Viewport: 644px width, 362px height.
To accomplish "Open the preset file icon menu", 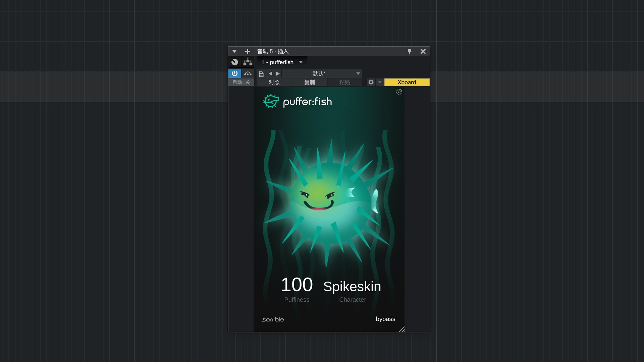I will click(261, 74).
